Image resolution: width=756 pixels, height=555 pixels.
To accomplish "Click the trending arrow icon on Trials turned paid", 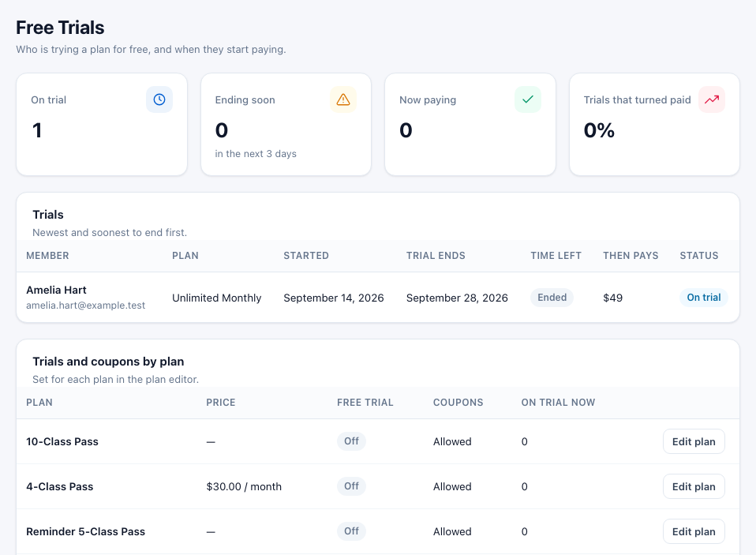I will click(712, 99).
